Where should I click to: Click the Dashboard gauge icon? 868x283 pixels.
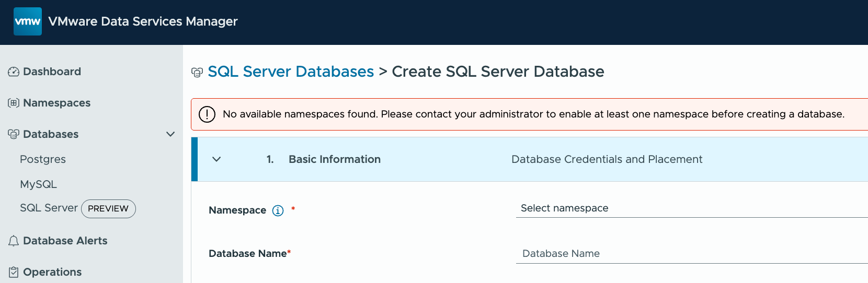[14, 72]
